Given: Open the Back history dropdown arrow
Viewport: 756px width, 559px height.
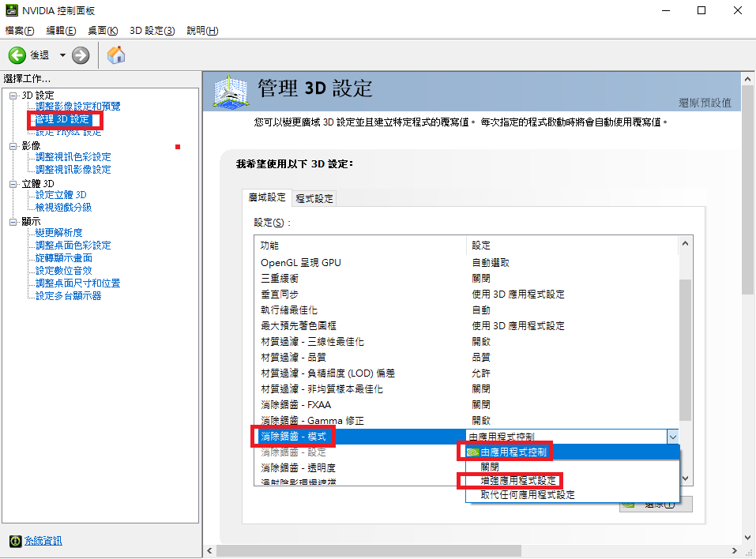Looking at the screenshot, I should [62, 55].
